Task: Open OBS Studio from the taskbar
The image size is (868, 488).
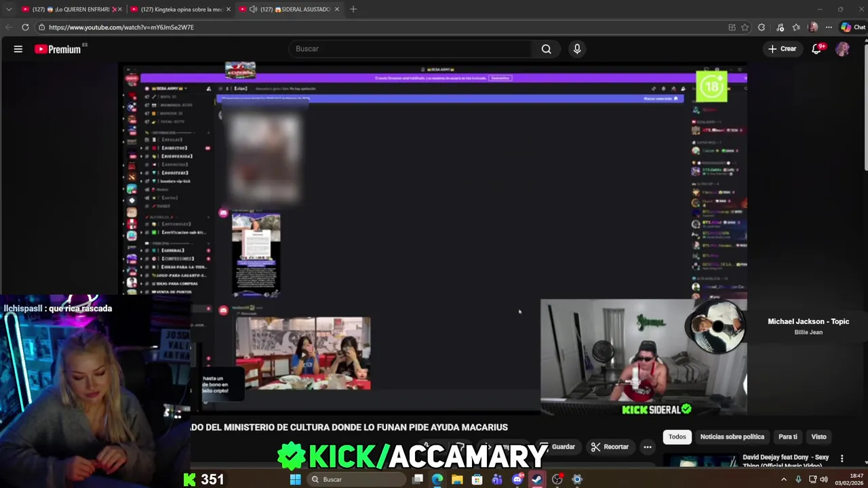Action: [557, 479]
